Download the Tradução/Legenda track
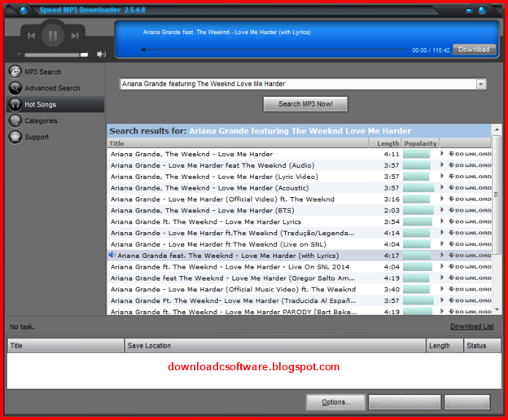 point(470,233)
